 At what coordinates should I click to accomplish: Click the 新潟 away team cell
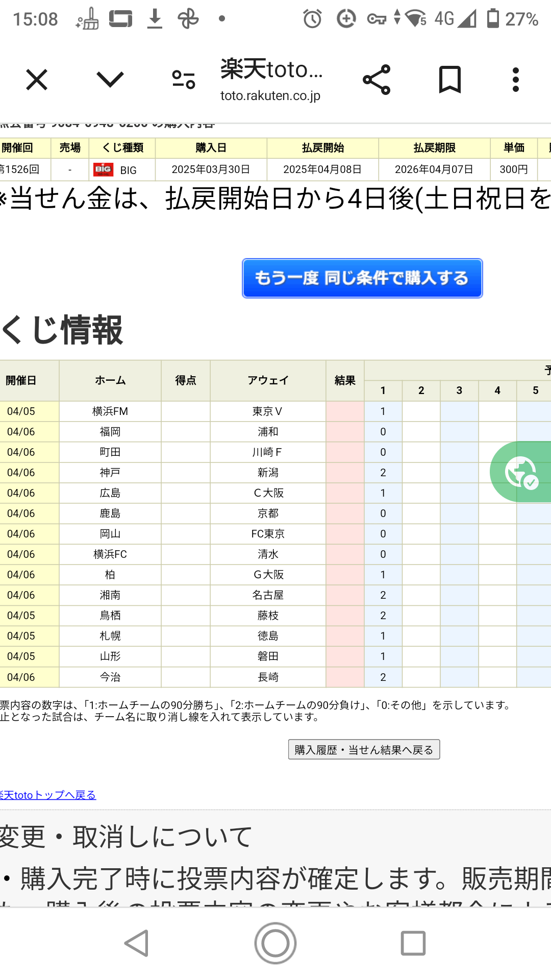pyautogui.click(x=268, y=473)
